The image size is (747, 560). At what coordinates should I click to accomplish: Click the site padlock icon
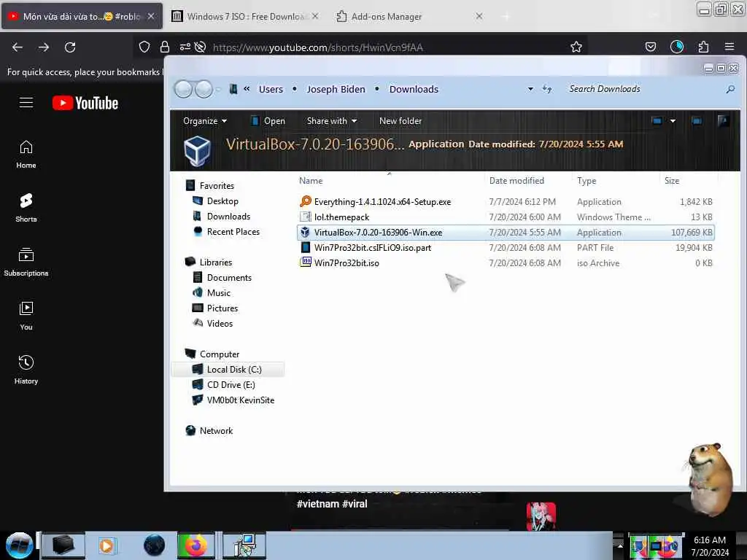pyautogui.click(x=165, y=47)
